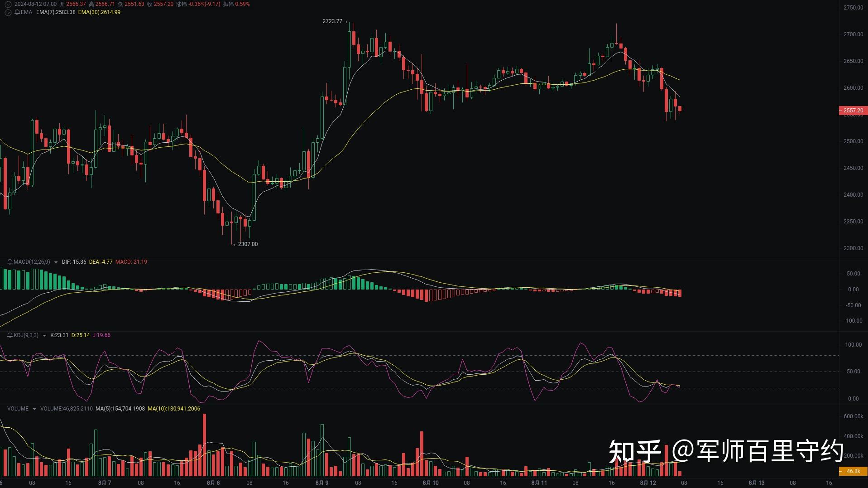Click the VOLUME:46,825.2110 value
The width and height of the screenshot is (868, 488).
pos(67,409)
